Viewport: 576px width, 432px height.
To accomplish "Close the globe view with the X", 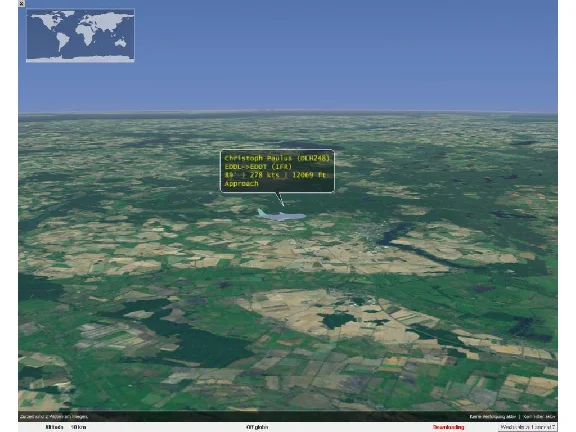I will [21, 4].
